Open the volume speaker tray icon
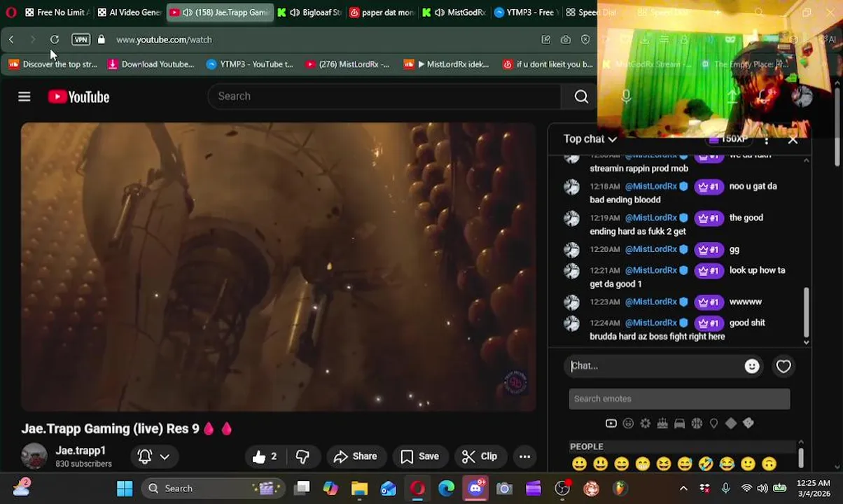 pos(762,489)
